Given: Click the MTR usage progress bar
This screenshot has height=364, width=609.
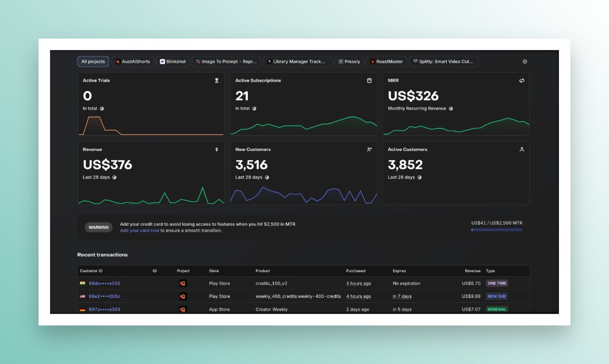Looking at the screenshot, I should tap(497, 230).
